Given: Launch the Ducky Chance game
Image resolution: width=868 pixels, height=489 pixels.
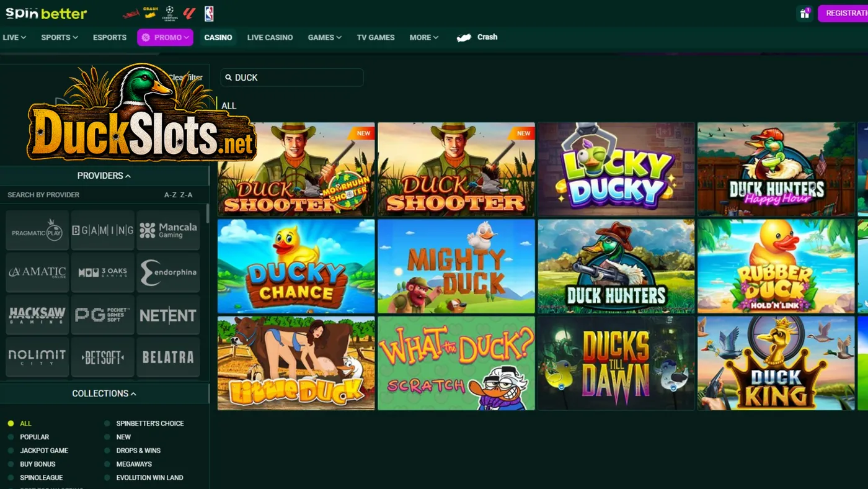Looking at the screenshot, I should pyautogui.click(x=296, y=266).
